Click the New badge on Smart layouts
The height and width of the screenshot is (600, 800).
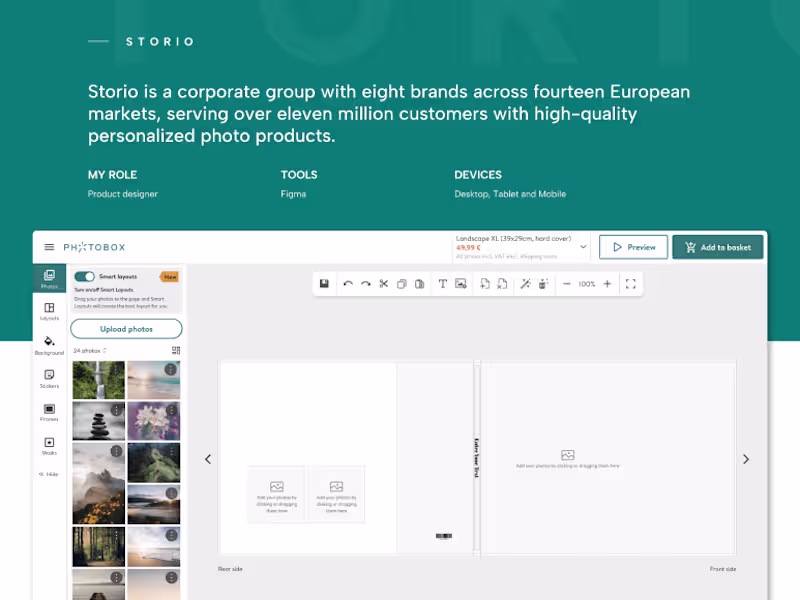[x=170, y=277]
